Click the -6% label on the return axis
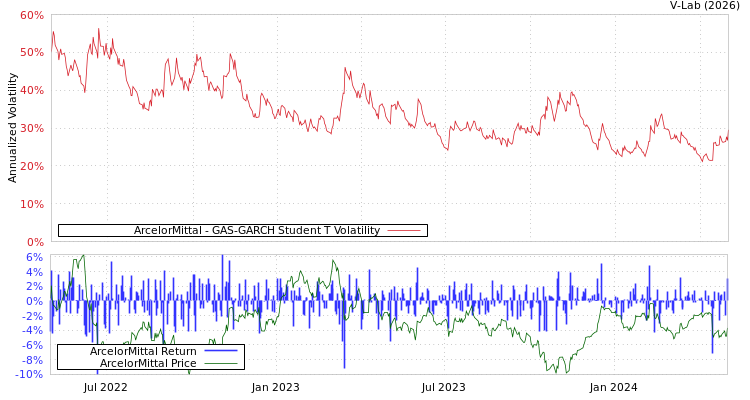Screen dimensions: 750x400 click(x=32, y=345)
